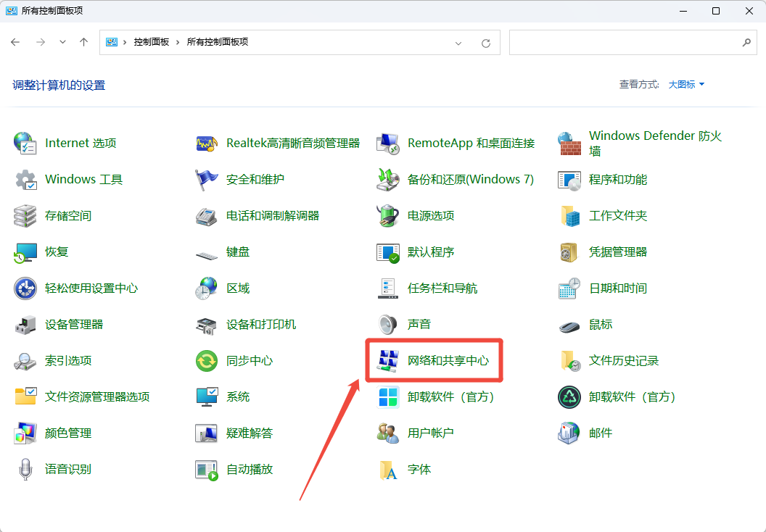
Task: Open 文件资源管理器选项 folder icon
Action: click(x=25, y=396)
